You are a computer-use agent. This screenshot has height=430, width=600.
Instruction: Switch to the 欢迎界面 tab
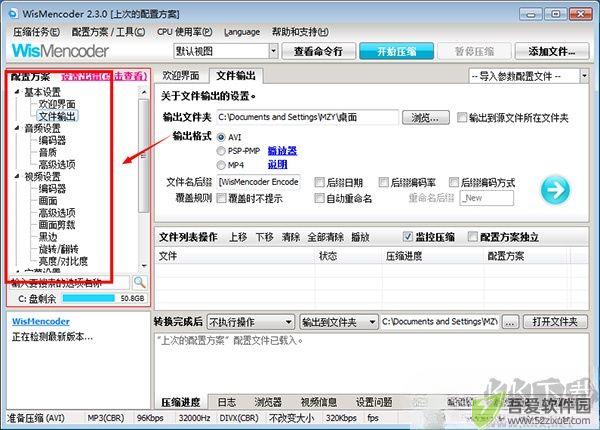coord(181,76)
